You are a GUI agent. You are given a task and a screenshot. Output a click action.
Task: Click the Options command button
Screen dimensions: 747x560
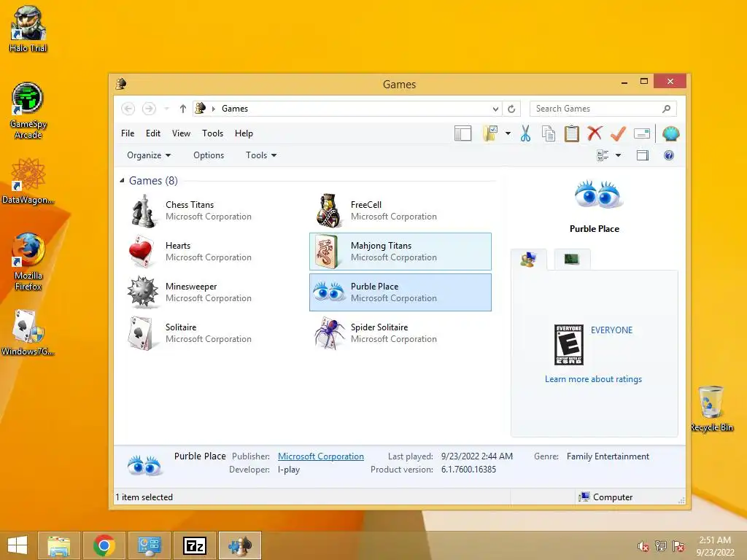tap(209, 155)
